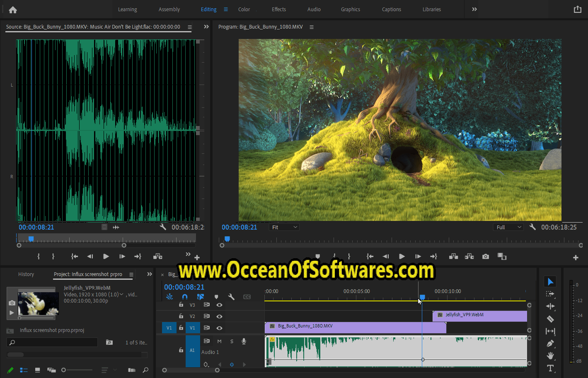Toggle visibility of the V1 track eye icon
The height and width of the screenshot is (378, 588).
pyautogui.click(x=219, y=327)
